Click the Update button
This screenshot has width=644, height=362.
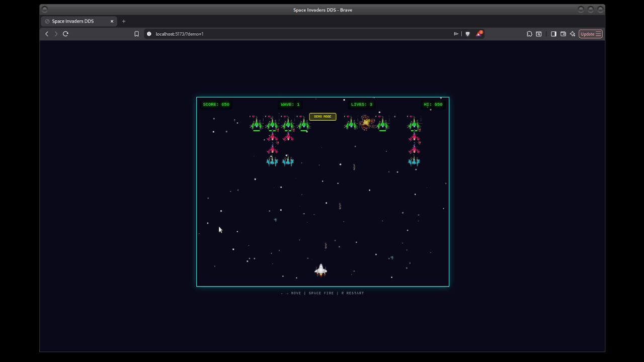click(x=587, y=34)
